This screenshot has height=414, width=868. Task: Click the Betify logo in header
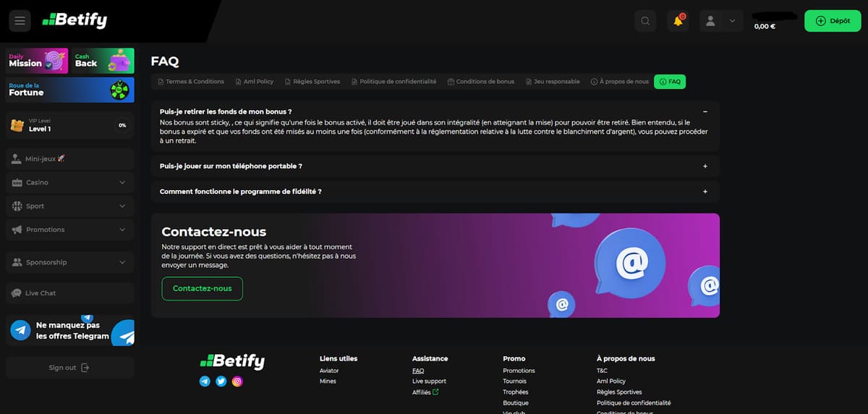click(x=74, y=20)
